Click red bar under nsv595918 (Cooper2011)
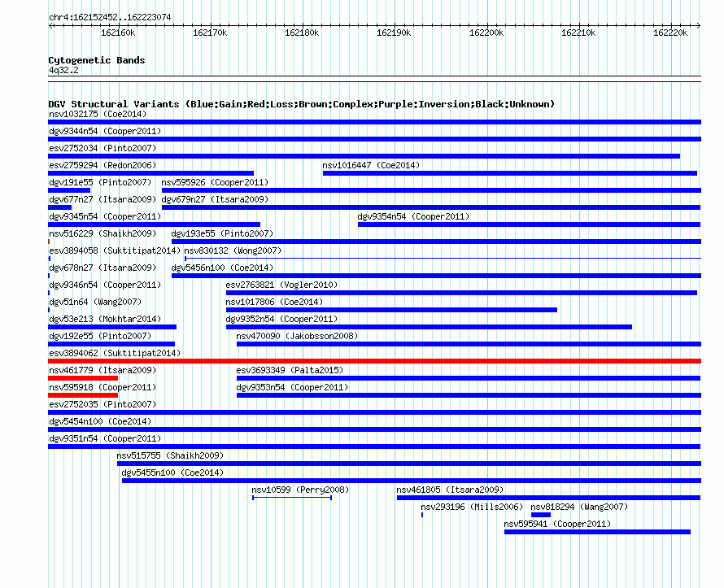The width and height of the screenshot is (724, 588). click(83, 395)
